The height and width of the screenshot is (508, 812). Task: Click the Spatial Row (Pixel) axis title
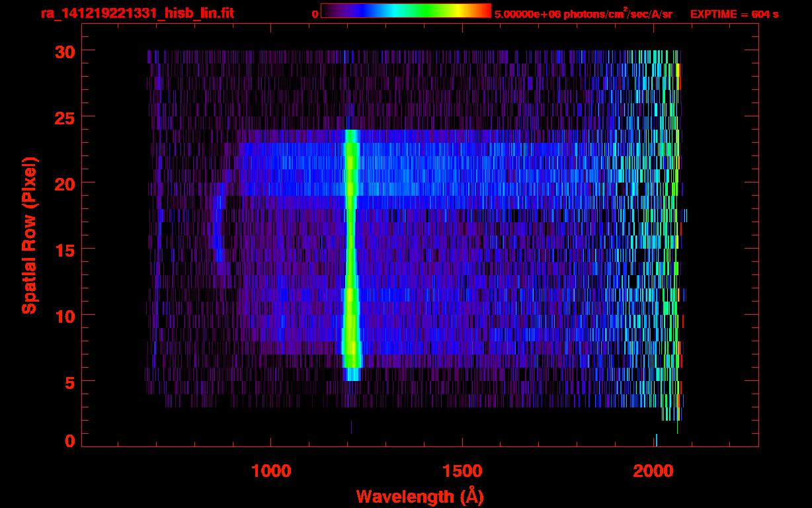pos(29,235)
